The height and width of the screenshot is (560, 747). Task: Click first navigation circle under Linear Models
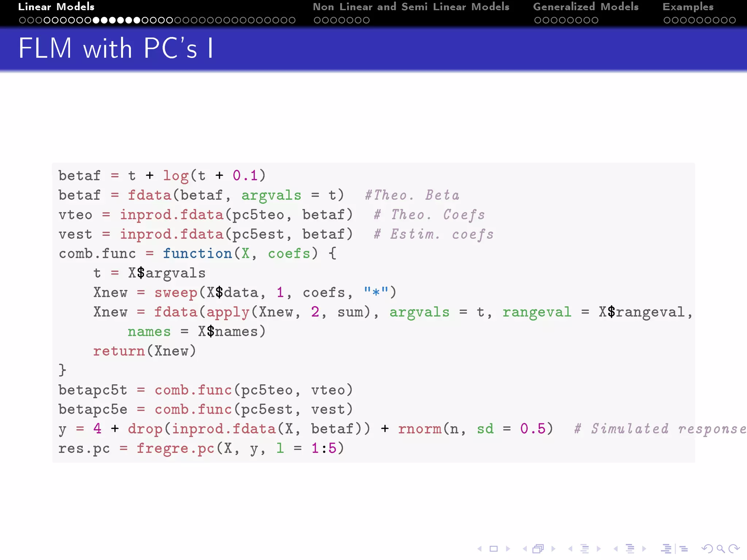tap(22, 20)
